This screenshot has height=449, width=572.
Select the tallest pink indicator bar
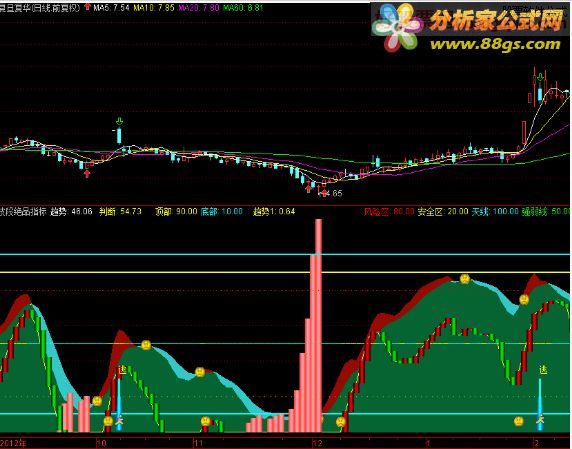coord(318,325)
